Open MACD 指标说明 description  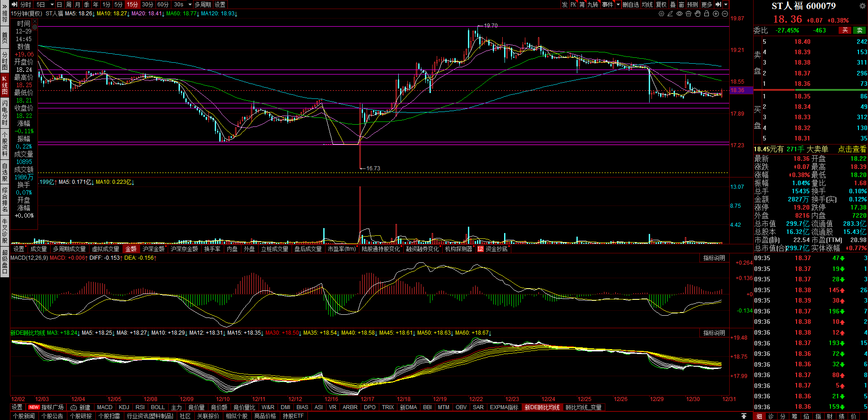coord(714,258)
